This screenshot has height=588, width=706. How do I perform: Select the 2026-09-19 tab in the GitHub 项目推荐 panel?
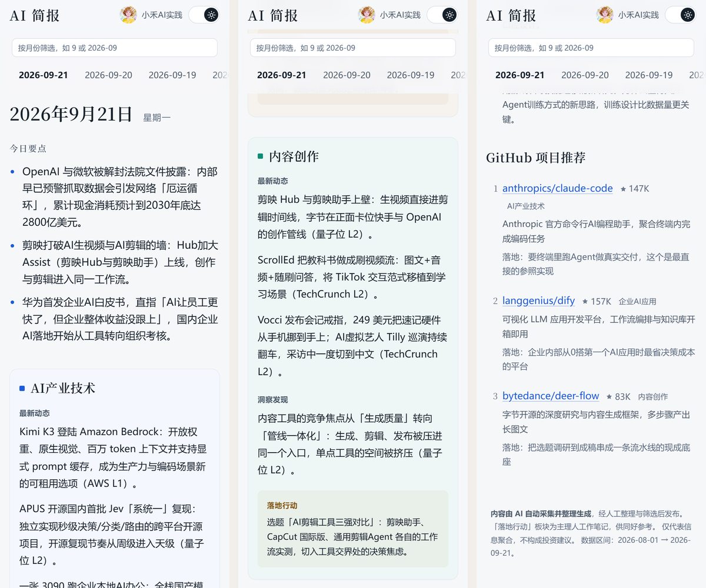point(649,75)
